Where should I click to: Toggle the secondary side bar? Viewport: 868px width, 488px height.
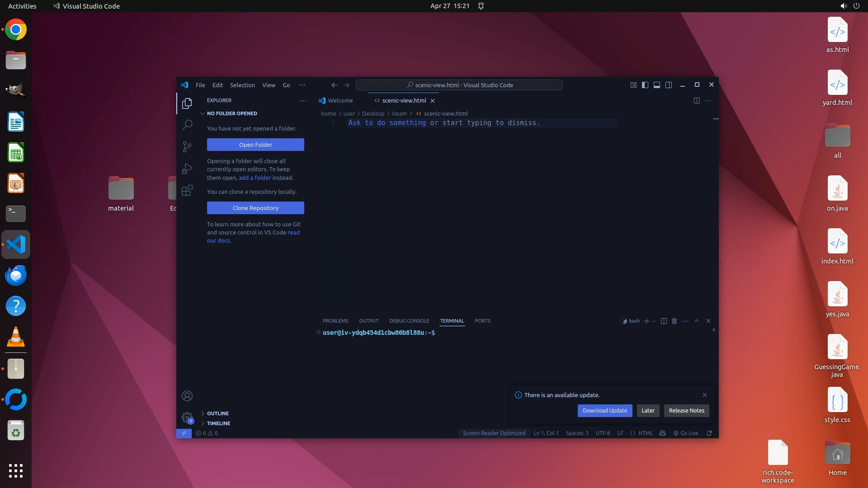(x=669, y=85)
